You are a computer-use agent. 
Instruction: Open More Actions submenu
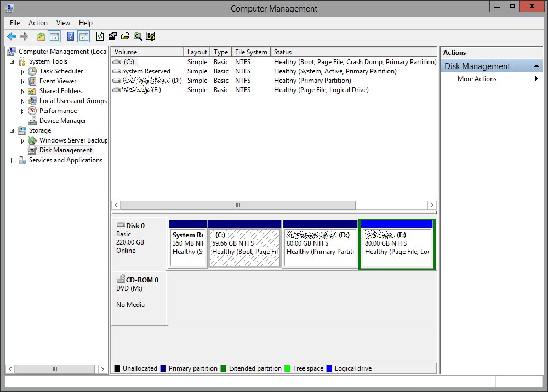pos(492,79)
